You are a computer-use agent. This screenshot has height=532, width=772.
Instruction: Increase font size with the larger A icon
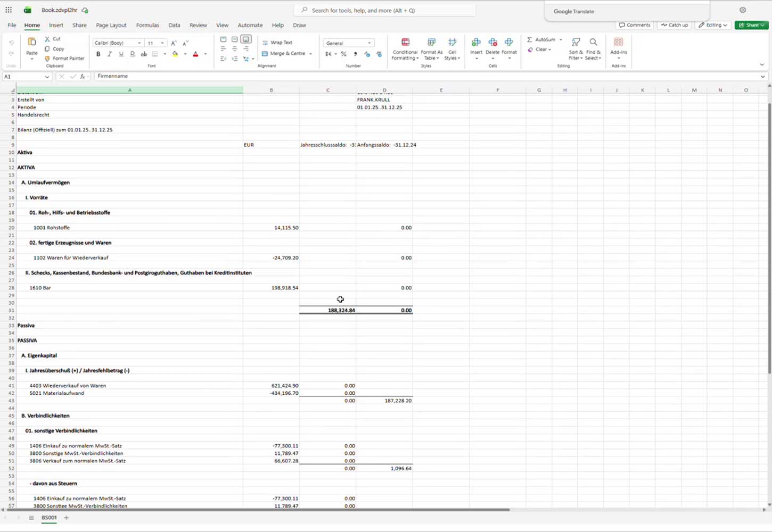174,43
